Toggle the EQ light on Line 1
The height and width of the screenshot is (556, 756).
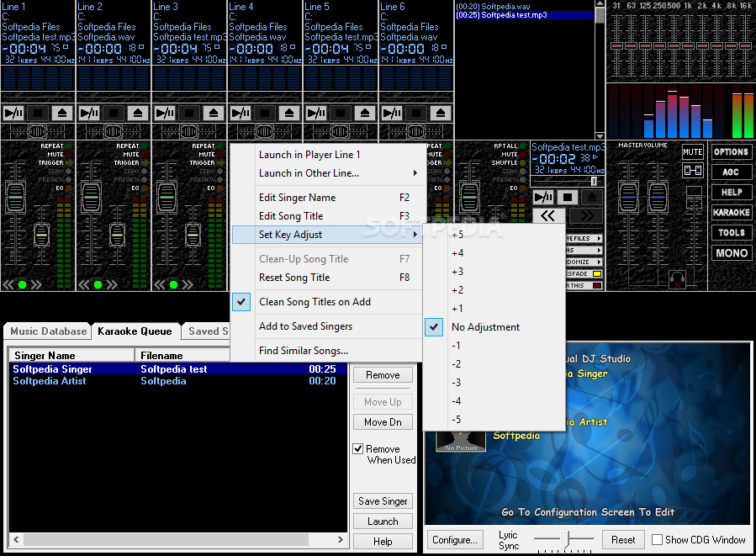(69, 188)
